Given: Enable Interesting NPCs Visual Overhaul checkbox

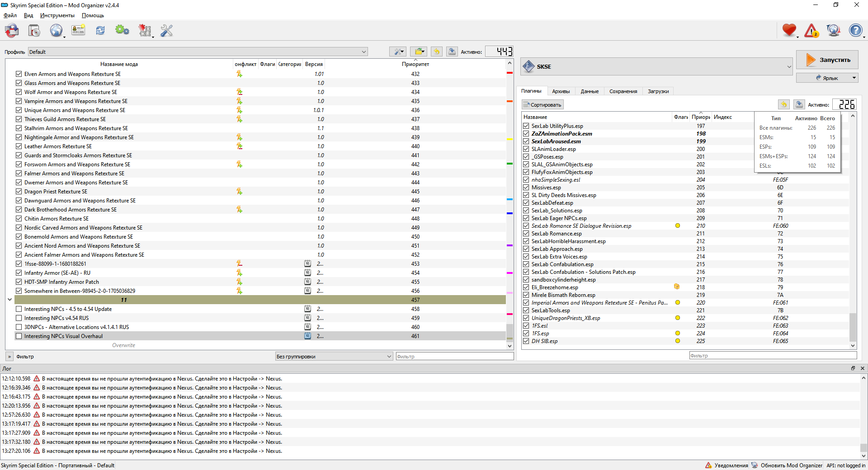Looking at the screenshot, I should click(x=19, y=336).
